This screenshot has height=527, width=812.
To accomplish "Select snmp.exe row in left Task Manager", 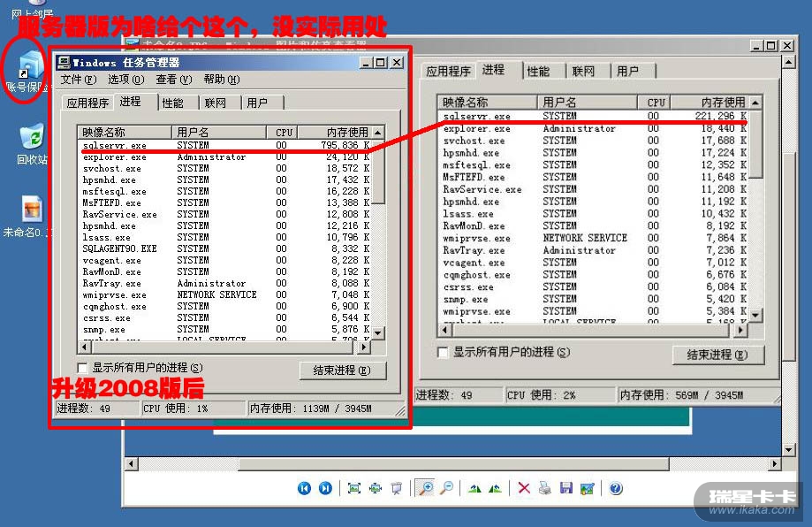I will [x=225, y=330].
